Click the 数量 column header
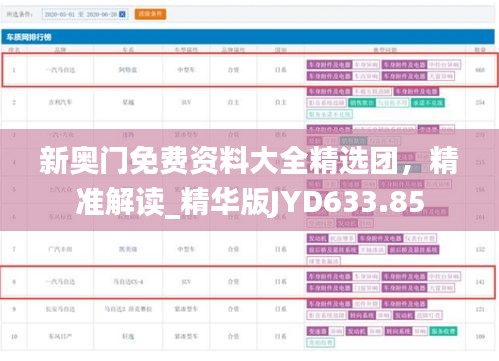 tap(480, 50)
